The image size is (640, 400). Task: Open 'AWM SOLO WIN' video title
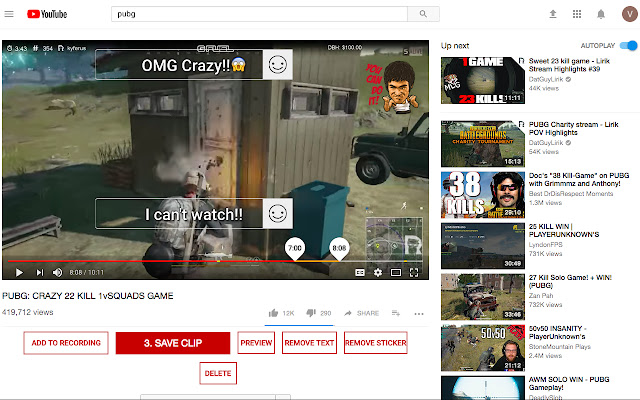(x=569, y=383)
